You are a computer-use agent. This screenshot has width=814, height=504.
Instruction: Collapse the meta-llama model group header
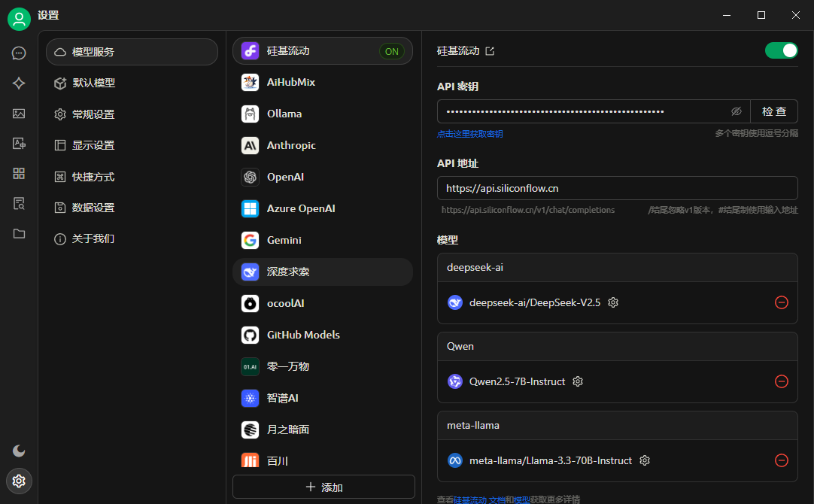pos(617,426)
